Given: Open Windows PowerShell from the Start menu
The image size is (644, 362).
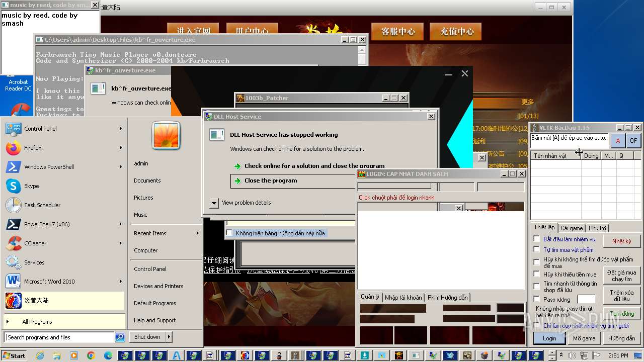Looking at the screenshot, I should point(64,167).
